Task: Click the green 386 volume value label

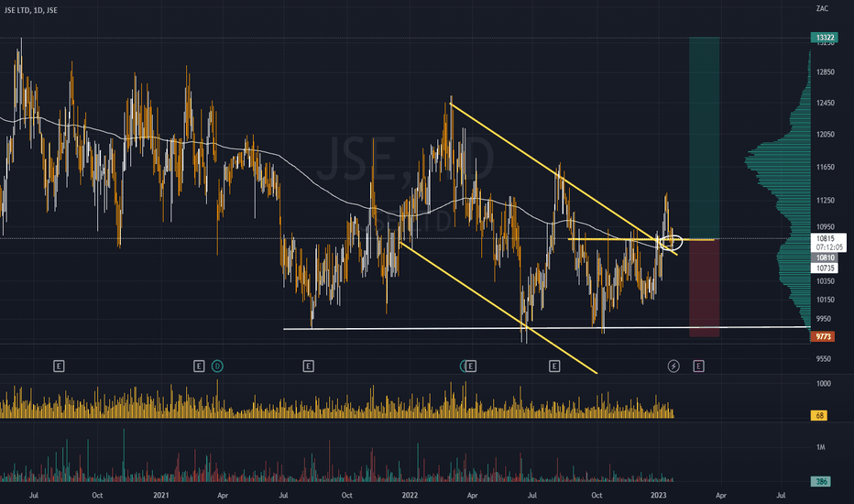Action: click(x=821, y=482)
